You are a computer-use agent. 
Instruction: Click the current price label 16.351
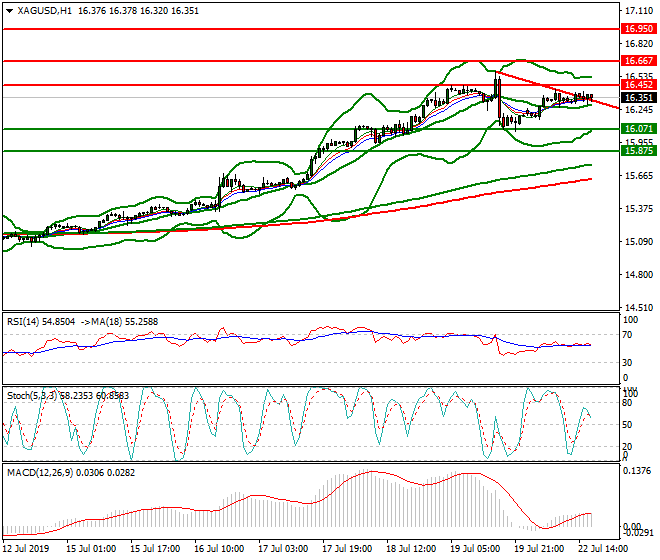click(x=639, y=98)
